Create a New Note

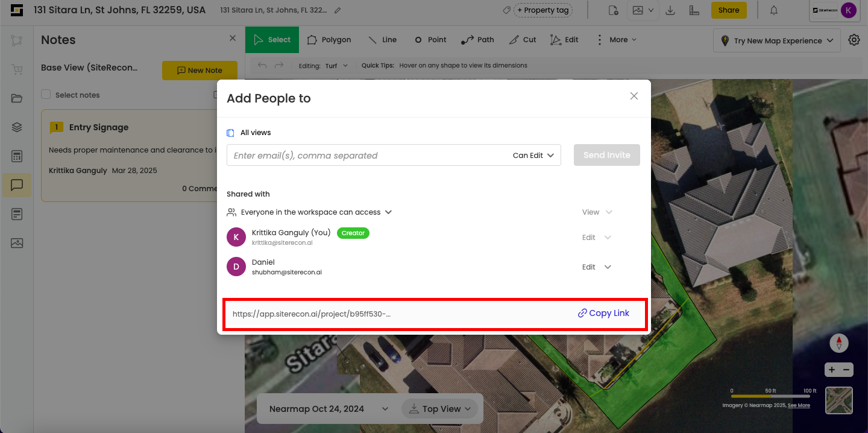point(200,71)
